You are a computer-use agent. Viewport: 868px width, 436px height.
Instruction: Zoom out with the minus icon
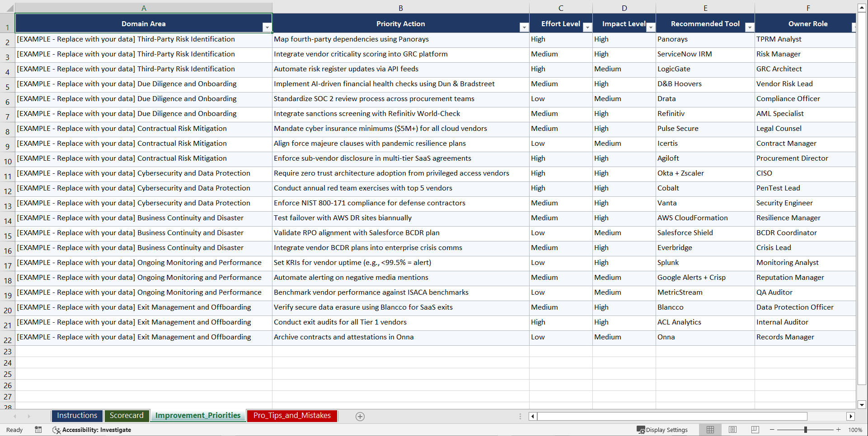coord(772,430)
